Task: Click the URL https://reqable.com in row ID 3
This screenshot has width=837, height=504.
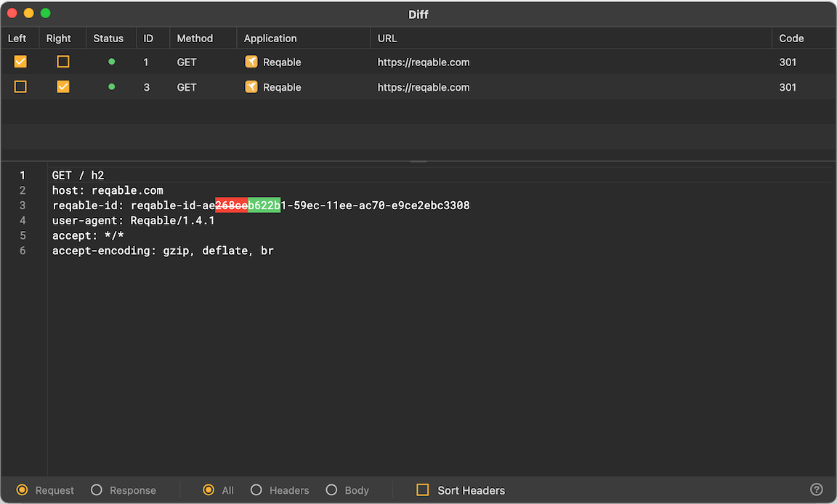Action: click(x=424, y=87)
